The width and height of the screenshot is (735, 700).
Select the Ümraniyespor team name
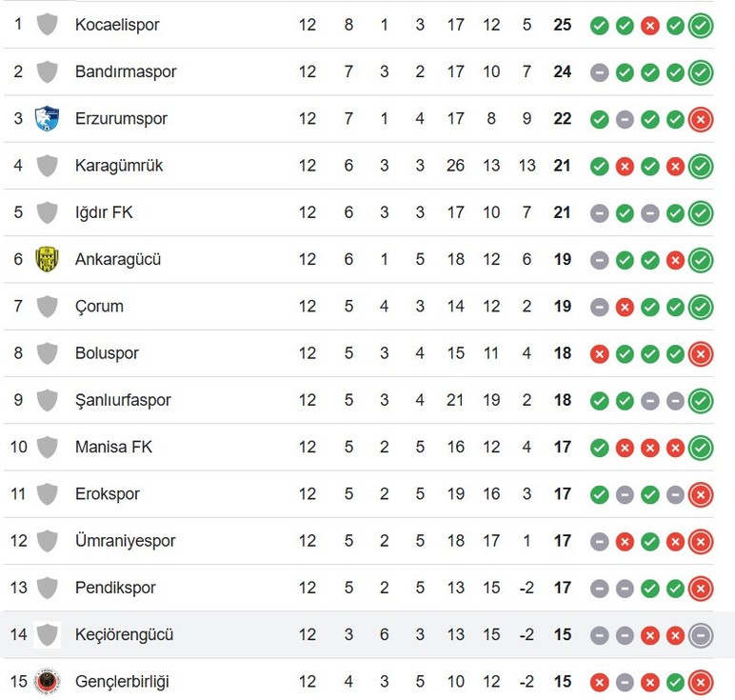[x=125, y=541]
